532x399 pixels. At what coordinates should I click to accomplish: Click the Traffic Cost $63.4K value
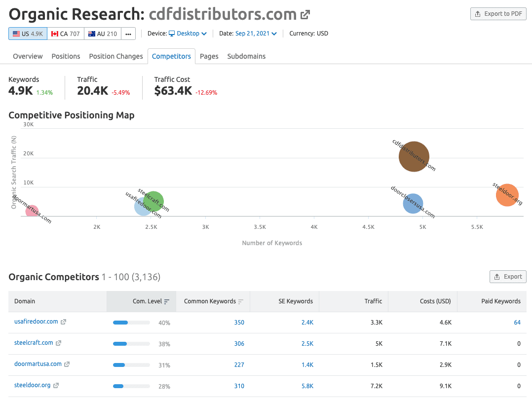173,91
